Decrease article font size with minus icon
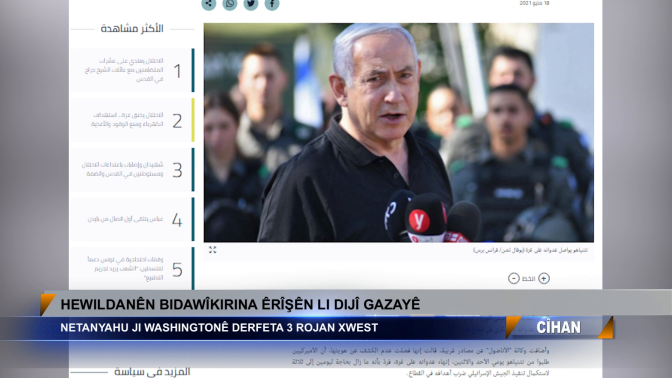The width and height of the screenshot is (672, 378). [513, 279]
